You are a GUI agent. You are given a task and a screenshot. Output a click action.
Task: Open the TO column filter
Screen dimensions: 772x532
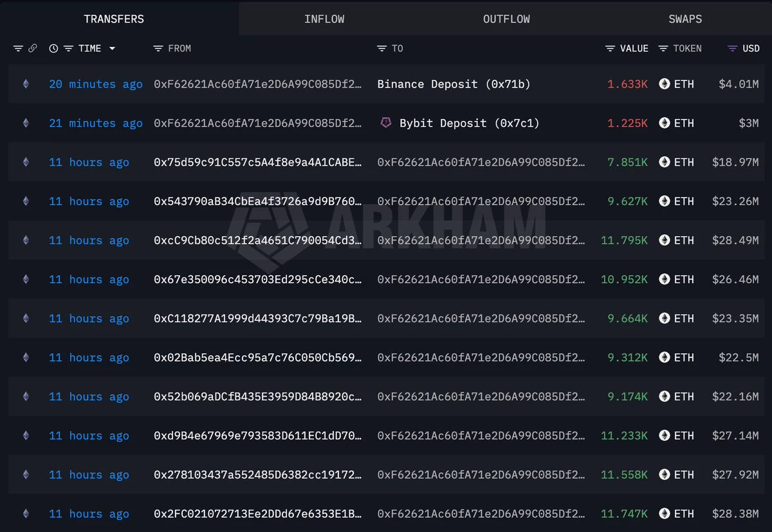point(381,48)
